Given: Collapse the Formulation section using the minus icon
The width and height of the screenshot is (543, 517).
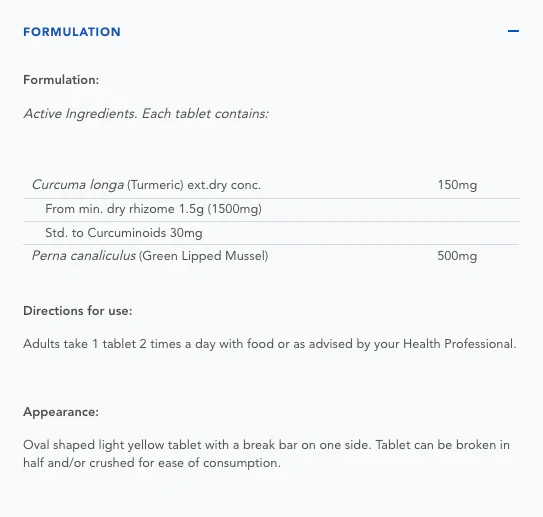Looking at the screenshot, I should tap(513, 31).
